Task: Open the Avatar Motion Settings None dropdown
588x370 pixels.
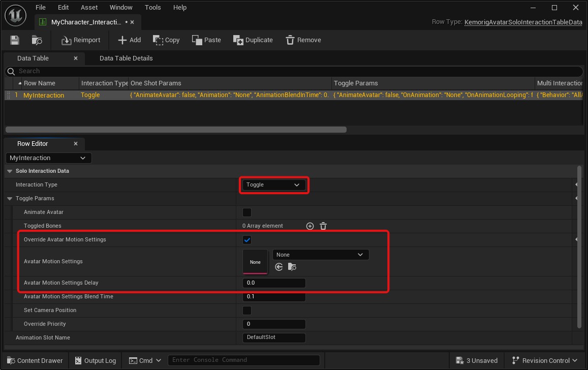Action: [320, 255]
